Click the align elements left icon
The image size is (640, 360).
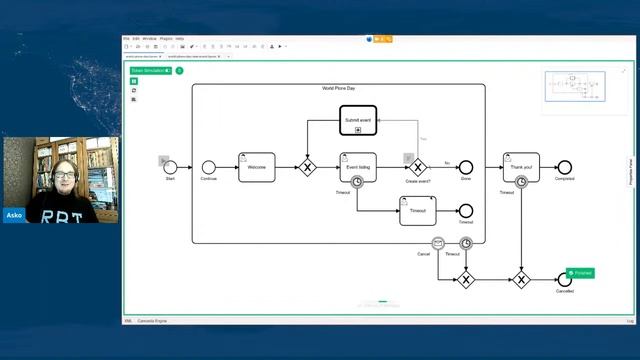(204, 47)
